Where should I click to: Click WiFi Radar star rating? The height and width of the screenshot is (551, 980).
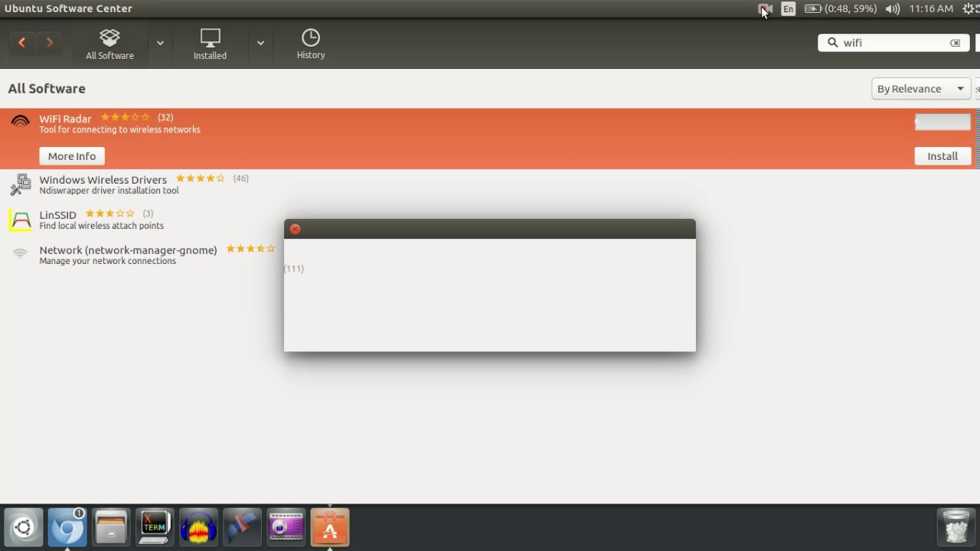[x=126, y=117]
